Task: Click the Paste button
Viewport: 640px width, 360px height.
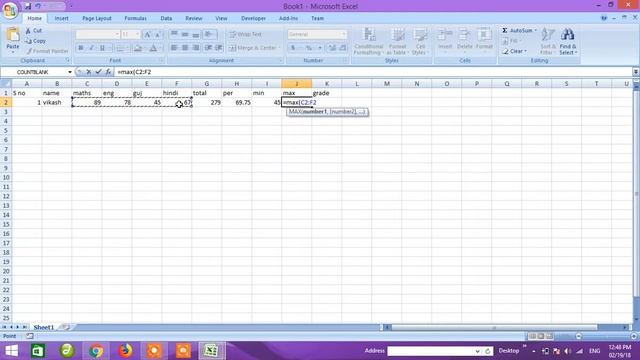Action: tap(13, 40)
